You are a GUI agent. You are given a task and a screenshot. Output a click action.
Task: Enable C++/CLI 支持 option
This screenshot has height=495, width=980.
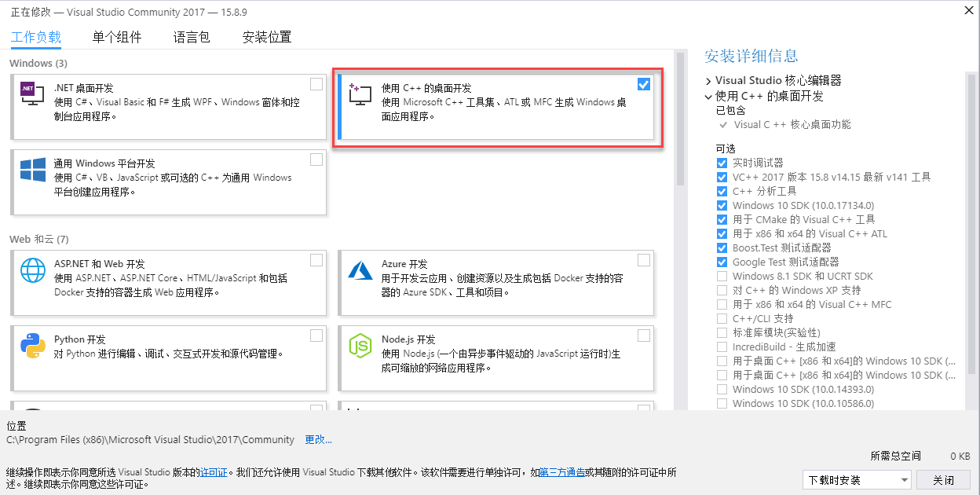722,318
